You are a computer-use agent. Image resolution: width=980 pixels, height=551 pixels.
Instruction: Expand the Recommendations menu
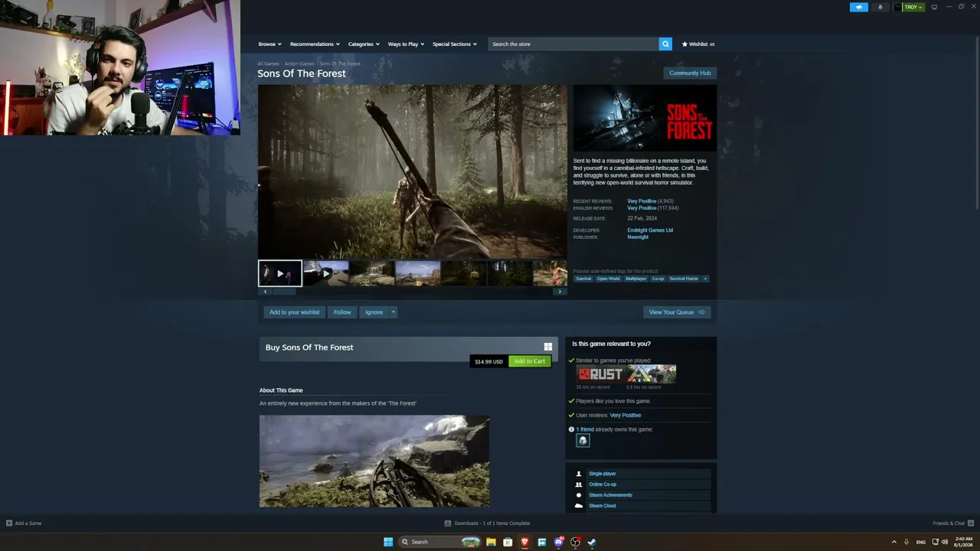[x=315, y=44]
